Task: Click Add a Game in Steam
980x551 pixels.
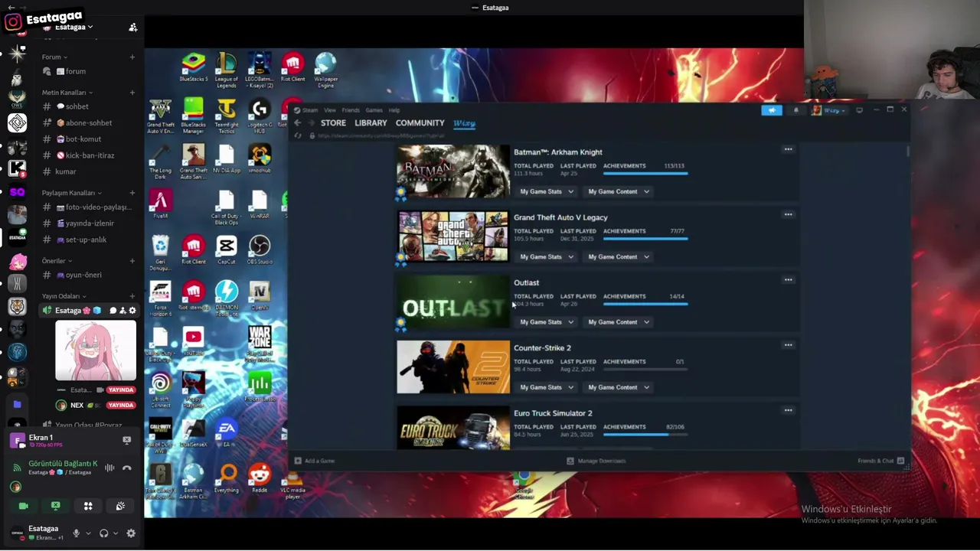Action: (315, 461)
